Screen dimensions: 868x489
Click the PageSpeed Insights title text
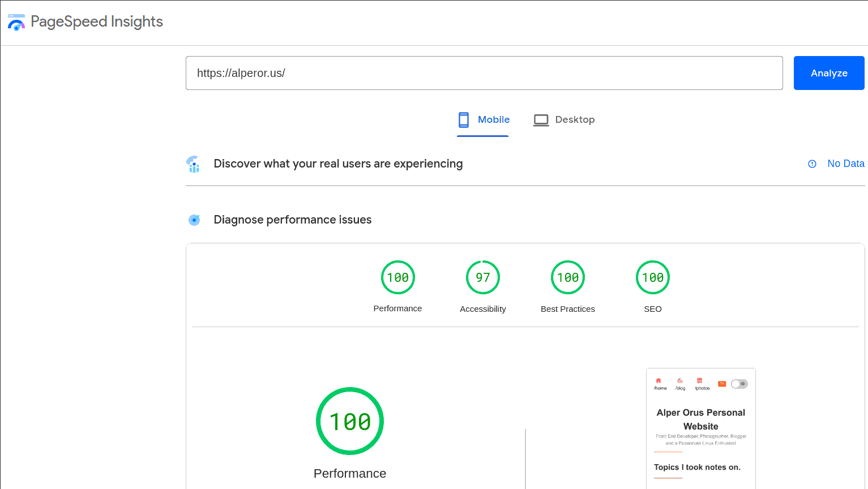[x=97, y=22]
